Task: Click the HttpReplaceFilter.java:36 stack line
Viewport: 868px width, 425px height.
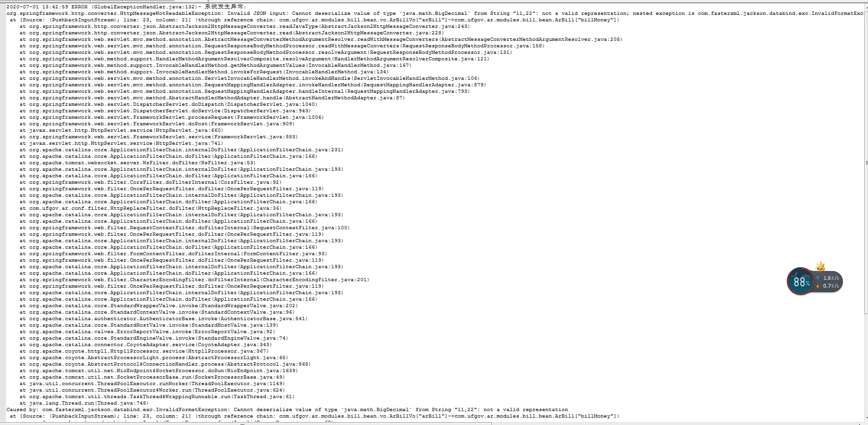Action: click(150, 208)
